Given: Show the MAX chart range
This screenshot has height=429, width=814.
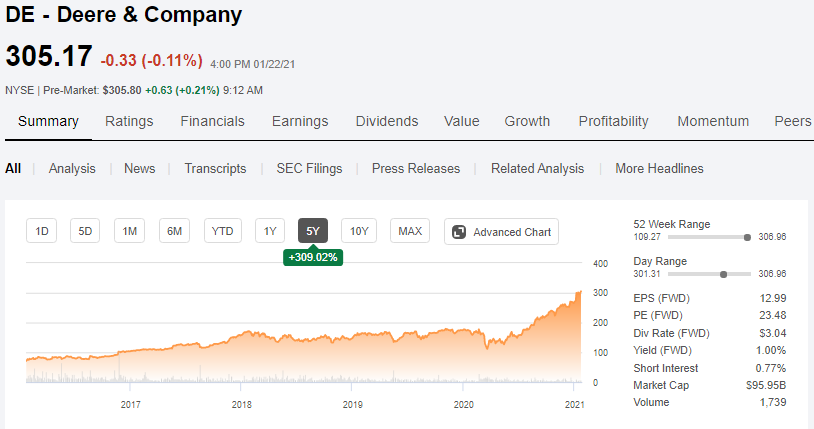Looking at the screenshot, I should click(410, 231).
